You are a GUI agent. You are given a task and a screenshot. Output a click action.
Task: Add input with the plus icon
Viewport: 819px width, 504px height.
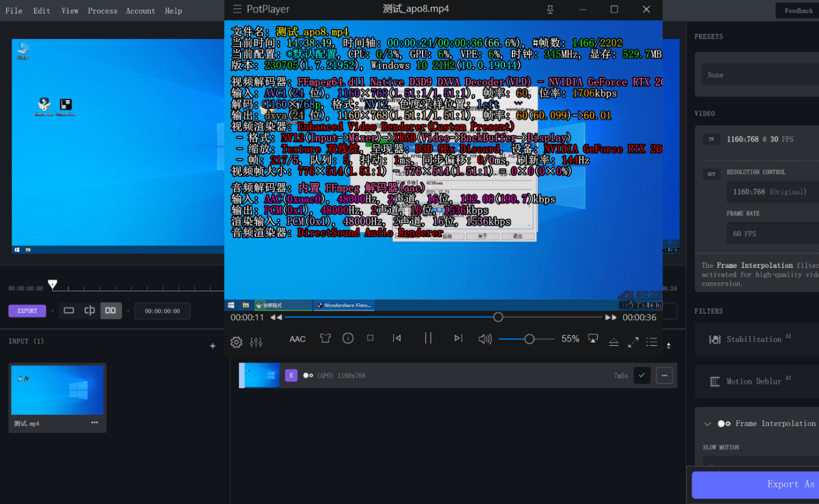click(213, 346)
